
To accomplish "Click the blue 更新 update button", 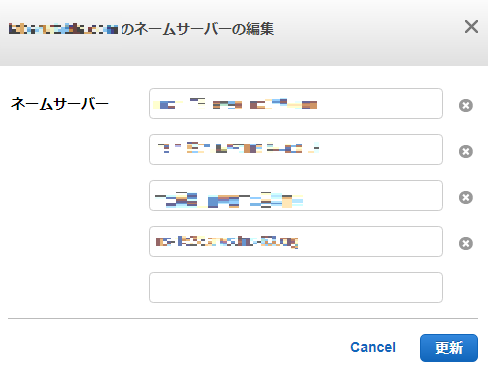I will click(x=449, y=348).
